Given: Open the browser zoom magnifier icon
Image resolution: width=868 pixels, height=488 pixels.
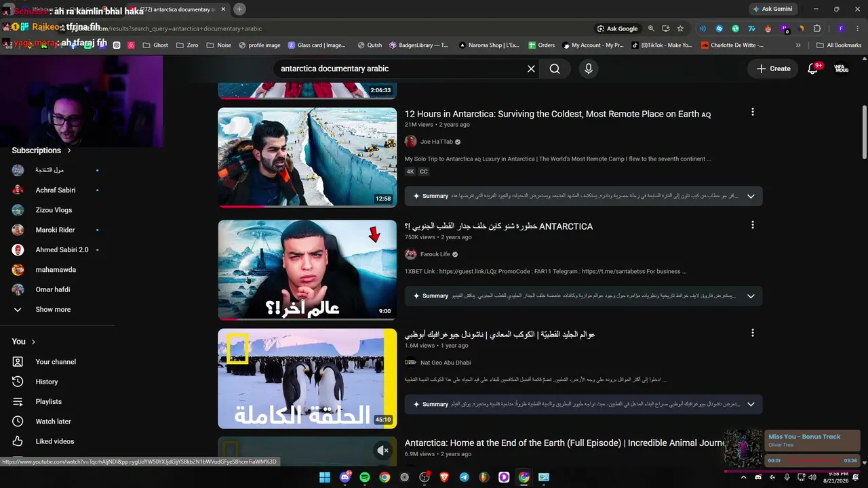Looking at the screenshot, I should tap(651, 28).
